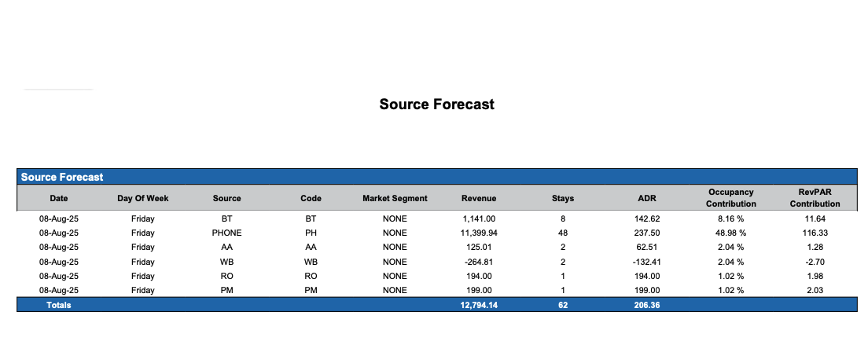Select the blue Source Forecast section header

pos(62,177)
